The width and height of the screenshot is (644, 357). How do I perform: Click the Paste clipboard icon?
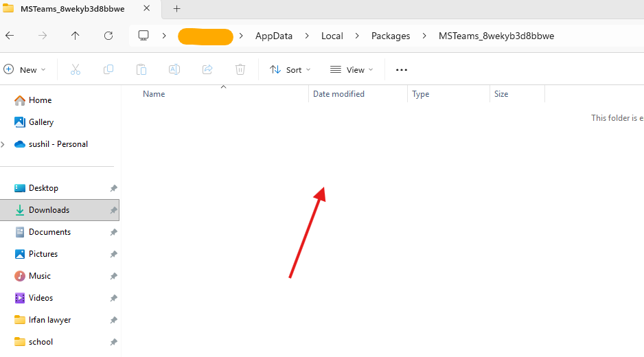[141, 69]
